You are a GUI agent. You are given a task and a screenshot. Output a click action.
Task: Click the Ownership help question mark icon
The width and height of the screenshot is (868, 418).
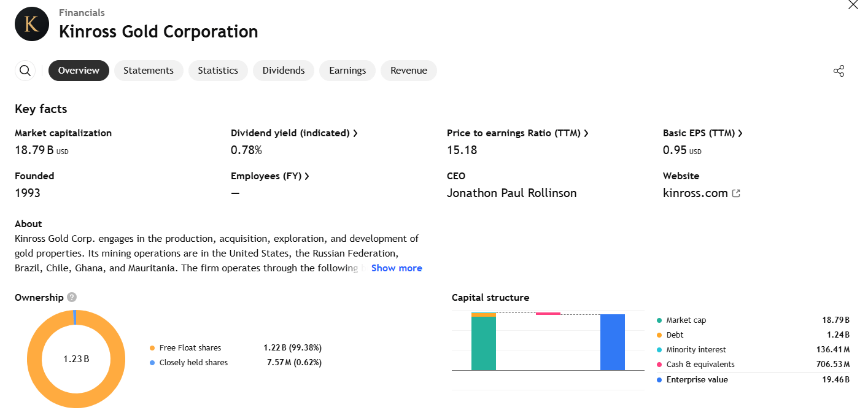pyautogui.click(x=72, y=297)
